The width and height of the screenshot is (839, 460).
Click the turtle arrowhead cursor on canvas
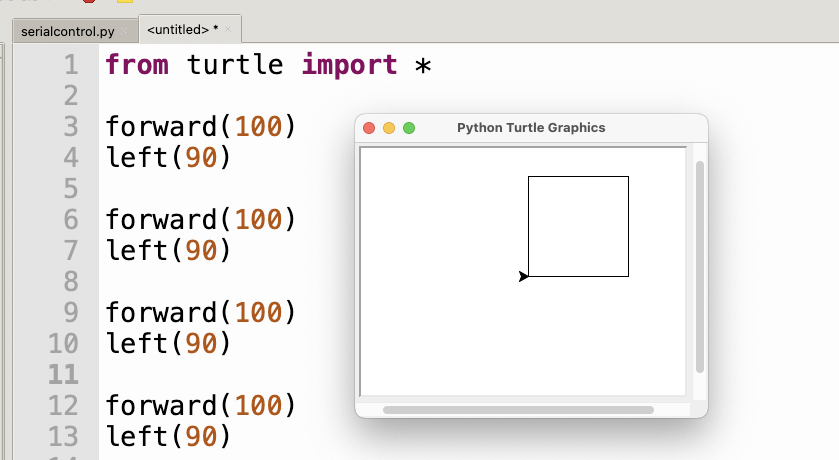tap(523, 276)
